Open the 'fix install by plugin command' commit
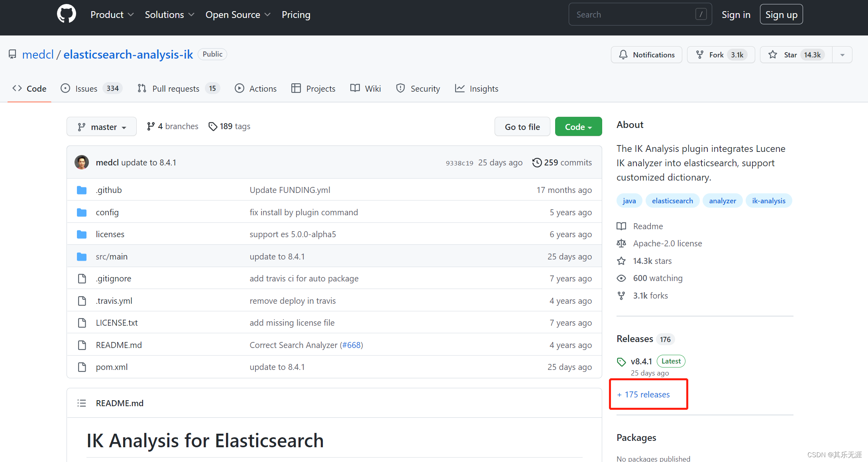The image size is (868, 462). [x=304, y=212]
